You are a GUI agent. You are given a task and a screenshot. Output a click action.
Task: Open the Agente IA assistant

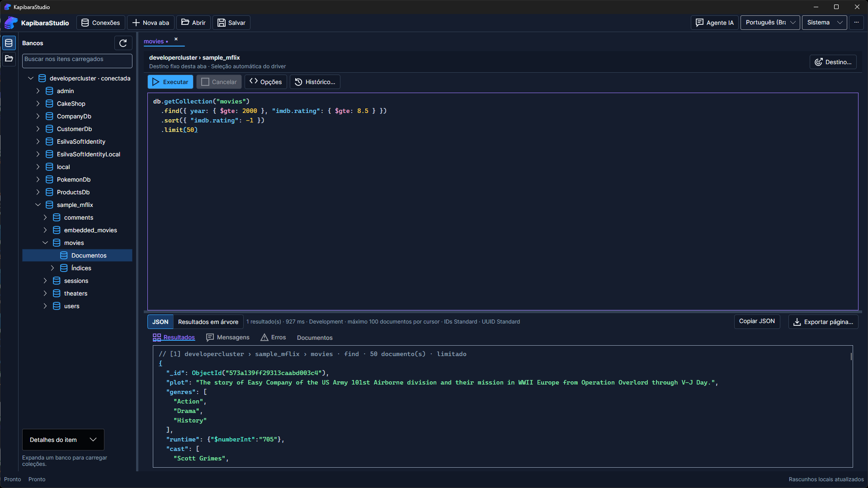(714, 23)
